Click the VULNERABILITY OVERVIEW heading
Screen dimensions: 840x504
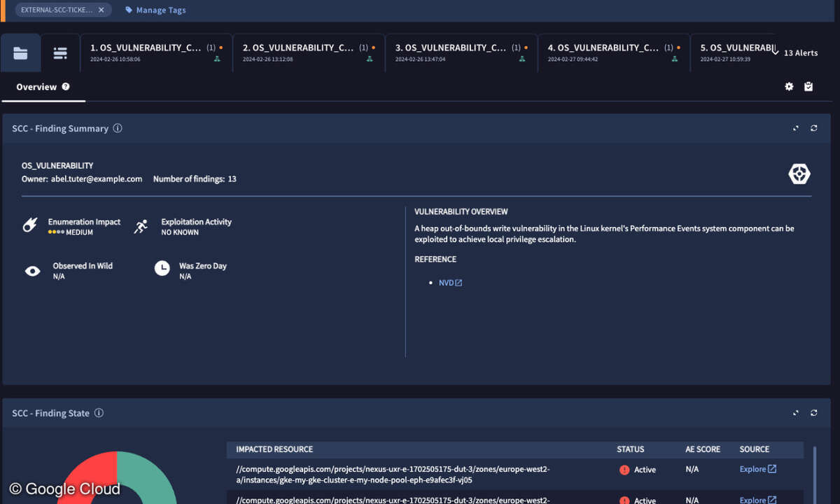coord(461,211)
